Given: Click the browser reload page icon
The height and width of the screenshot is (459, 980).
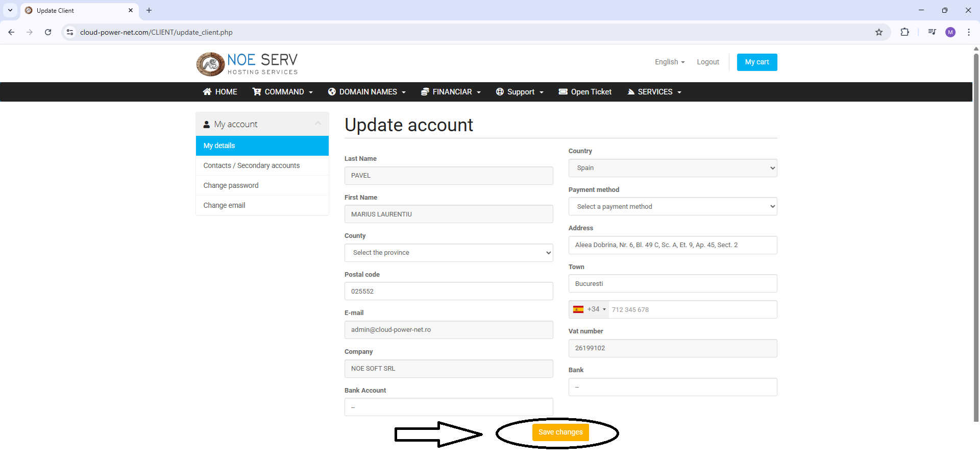Looking at the screenshot, I should coord(48,32).
